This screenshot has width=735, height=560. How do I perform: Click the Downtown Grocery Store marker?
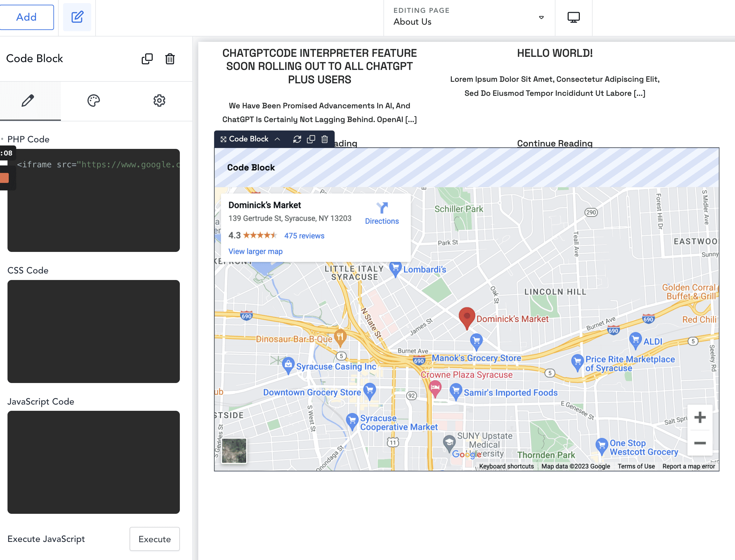pos(370,391)
